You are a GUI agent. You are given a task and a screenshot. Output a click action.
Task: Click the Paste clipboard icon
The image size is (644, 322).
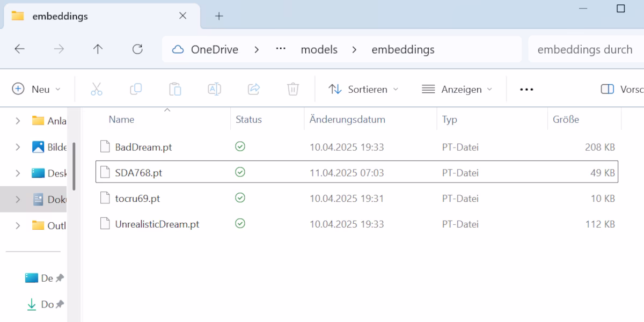(175, 89)
